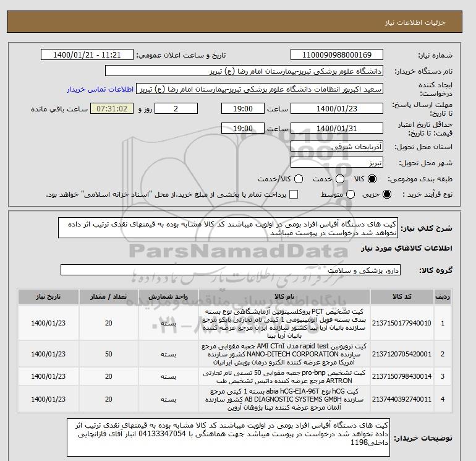Click the اطلاعات کالاهای مورد نیاز section heading

tap(407, 248)
